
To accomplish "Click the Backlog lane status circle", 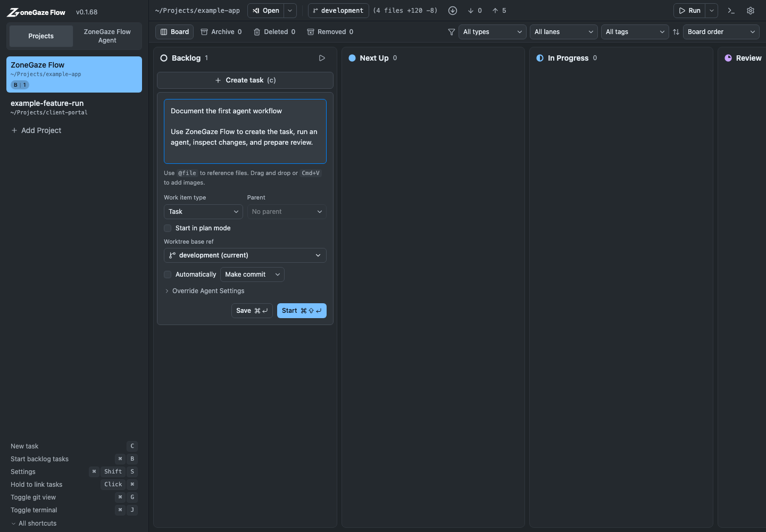I will (164, 58).
